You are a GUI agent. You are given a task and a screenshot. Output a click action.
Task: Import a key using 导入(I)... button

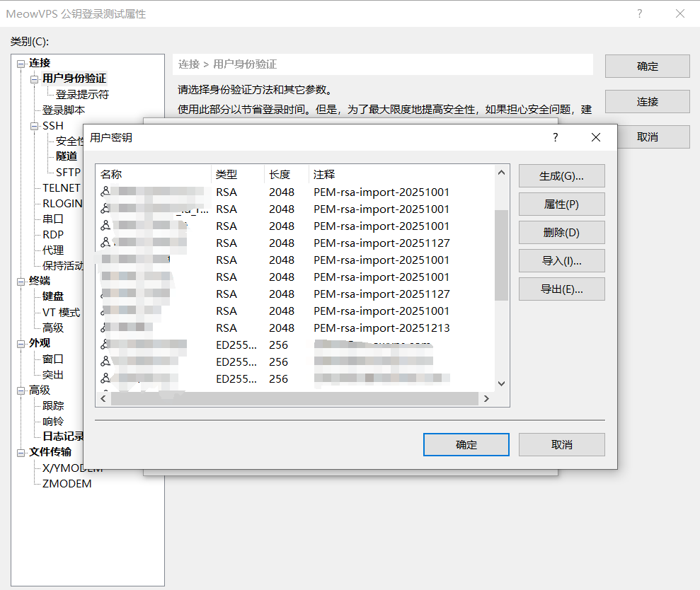(x=561, y=260)
